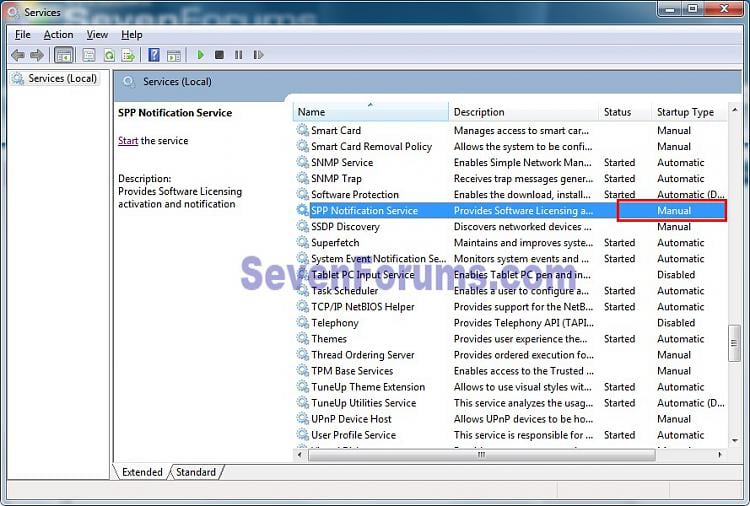Click the Manual startup type of SPP Notification
The width and height of the screenshot is (750, 506).
tap(674, 210)
